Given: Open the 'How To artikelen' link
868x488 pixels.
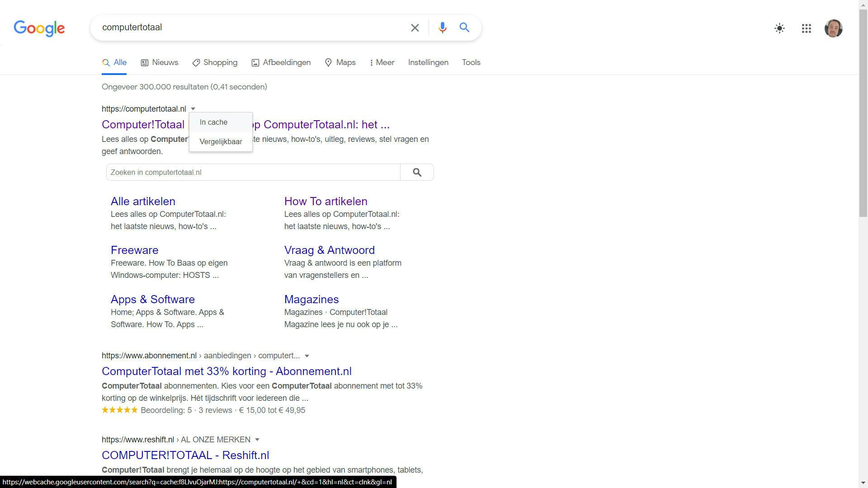Looking at the screenshot, I should click(325, 202).
